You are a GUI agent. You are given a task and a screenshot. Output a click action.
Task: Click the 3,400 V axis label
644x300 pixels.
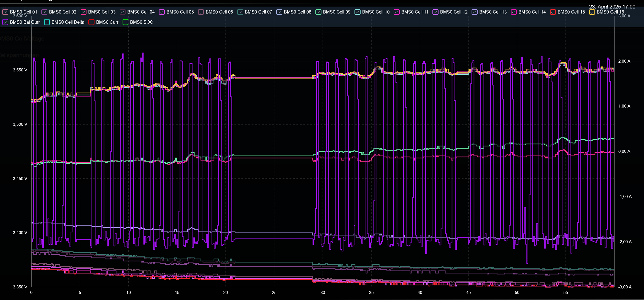tap(20, 233)
